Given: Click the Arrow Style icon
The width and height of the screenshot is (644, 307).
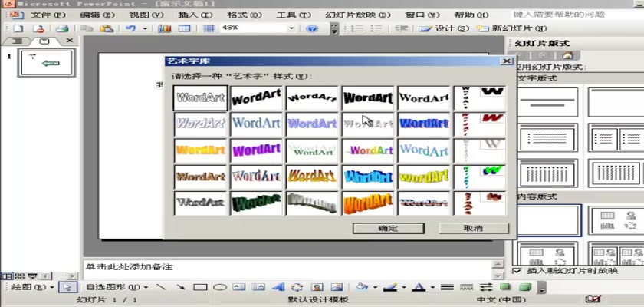Looking at the screenshot, I should (486, 287).
